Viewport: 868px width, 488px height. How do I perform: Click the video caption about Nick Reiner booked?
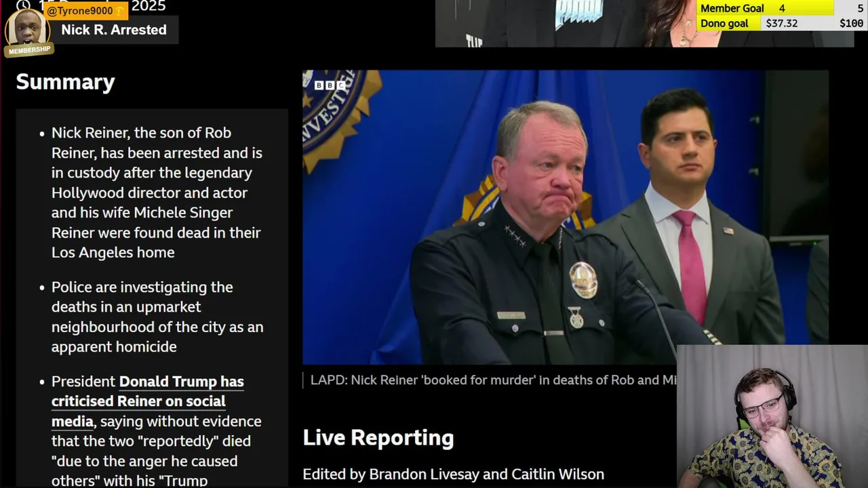[493, 380]
